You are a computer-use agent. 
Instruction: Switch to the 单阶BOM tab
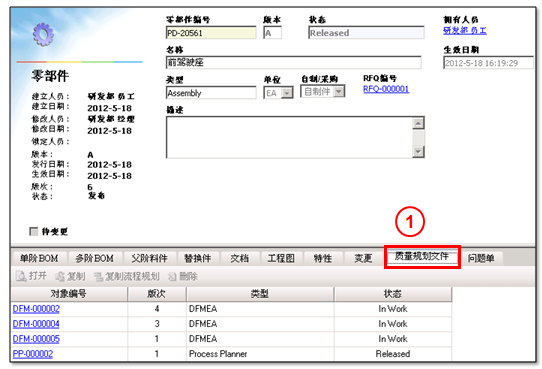(x=39, y=258)
